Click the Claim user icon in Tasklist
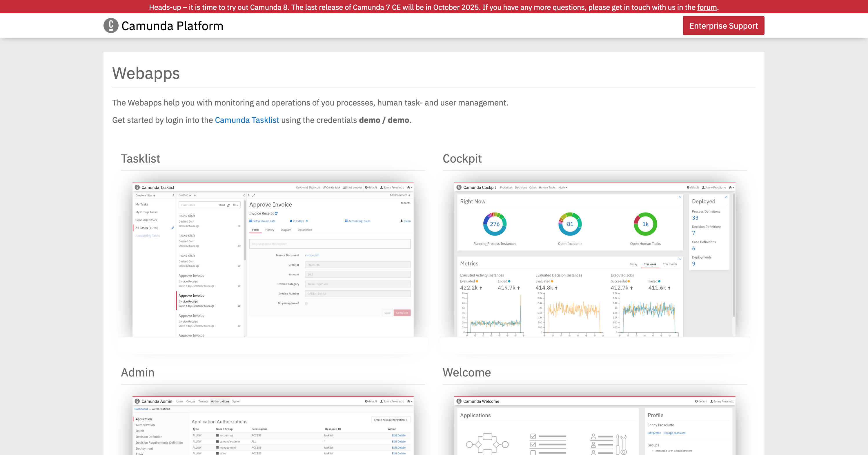 click(x=402, y=221)
